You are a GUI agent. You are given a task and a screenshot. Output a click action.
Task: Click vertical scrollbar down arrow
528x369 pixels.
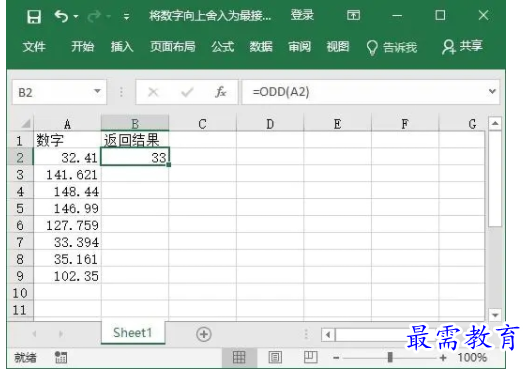pyautogui.click(x=495, y=315)
